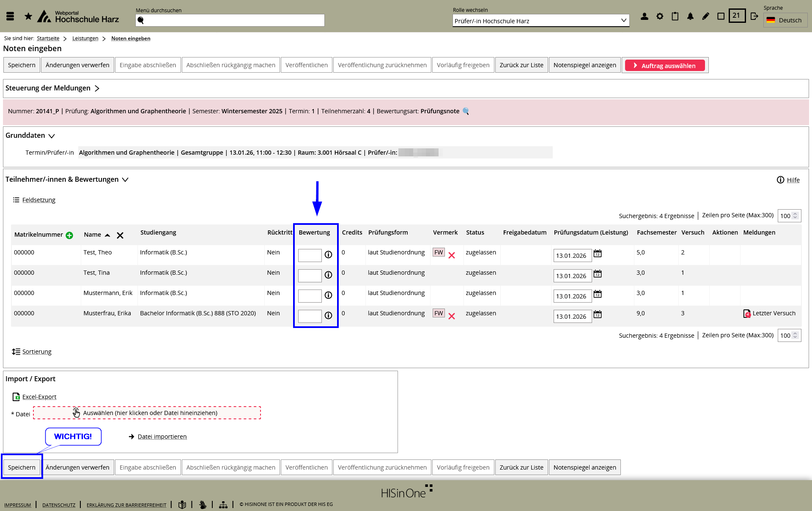
Task: Open the Rolle wechseln dropdown
Action: (x=540, y=21)
